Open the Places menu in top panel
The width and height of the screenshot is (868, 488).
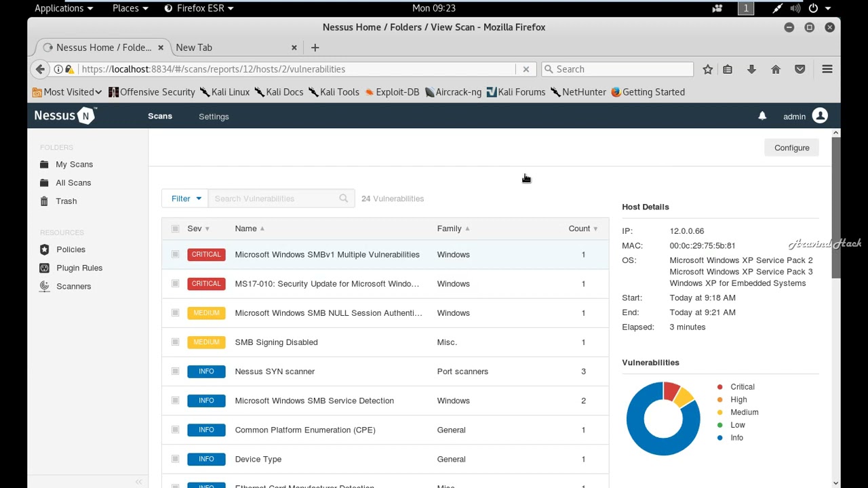click(x=130, y=8)
